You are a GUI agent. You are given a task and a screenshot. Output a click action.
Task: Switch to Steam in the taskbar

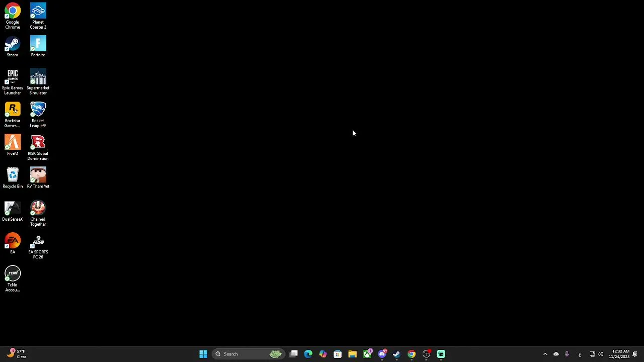[x=396, y=354]
